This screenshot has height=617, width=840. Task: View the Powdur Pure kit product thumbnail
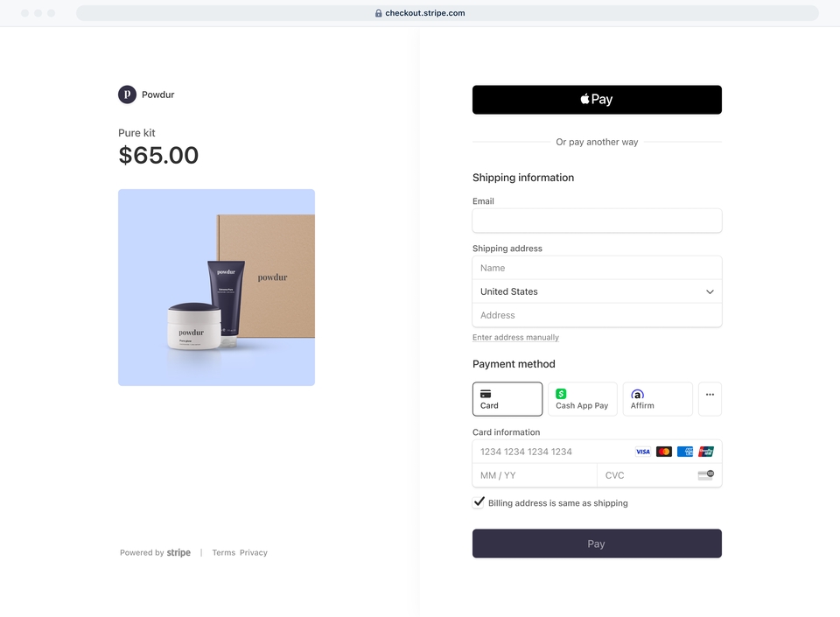pyautogui.click(x=216, y=287)
